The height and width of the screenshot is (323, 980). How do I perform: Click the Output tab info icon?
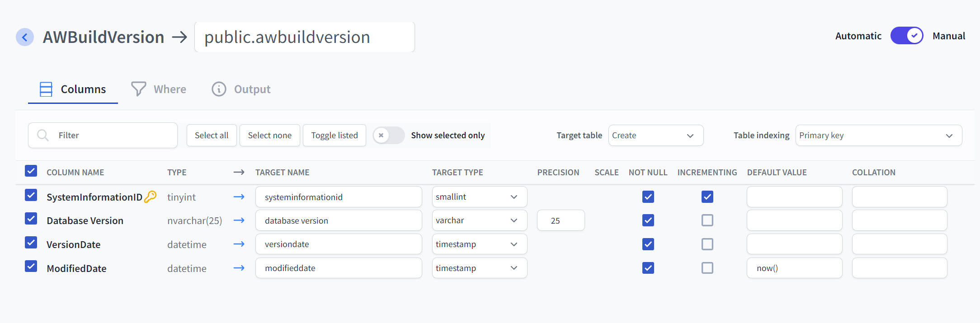click(x=219, y=89)
